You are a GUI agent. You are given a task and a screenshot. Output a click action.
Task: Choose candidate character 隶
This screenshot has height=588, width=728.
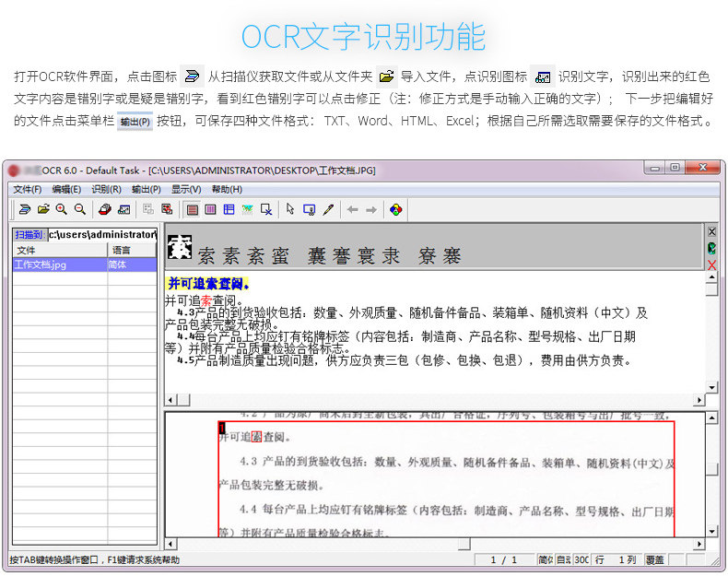click(391, 256)
